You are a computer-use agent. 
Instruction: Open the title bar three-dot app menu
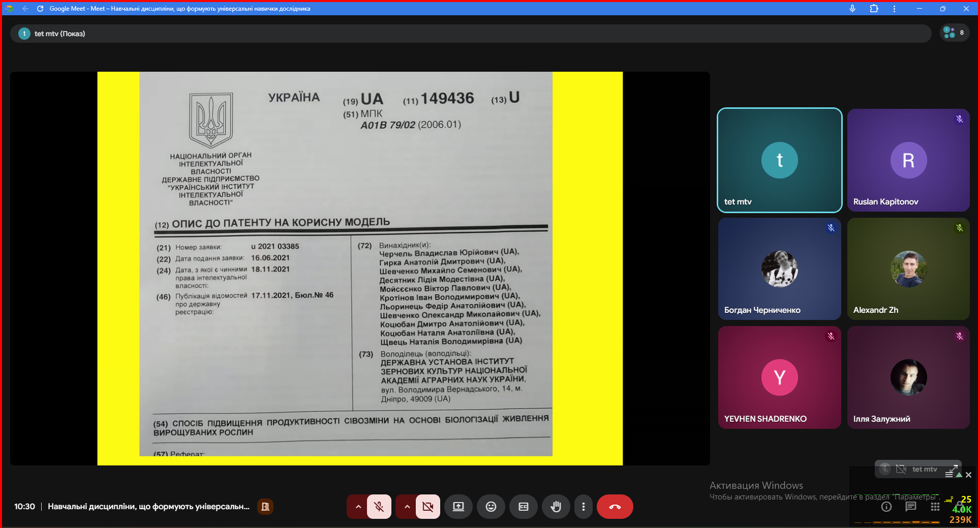895,9
